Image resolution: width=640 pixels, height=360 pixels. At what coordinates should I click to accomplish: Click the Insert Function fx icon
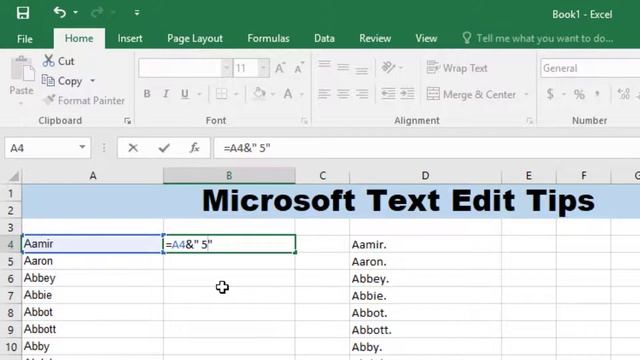click(195, 148)
